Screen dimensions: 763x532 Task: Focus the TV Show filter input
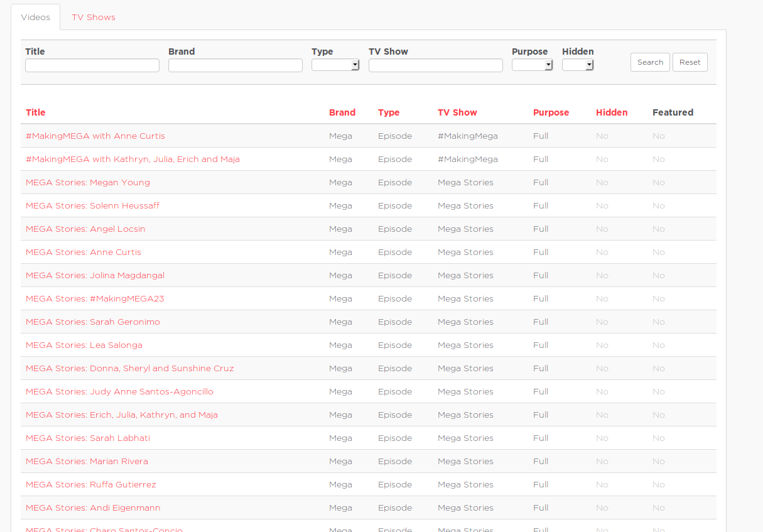pyautogui.click(x=436, y=65)
